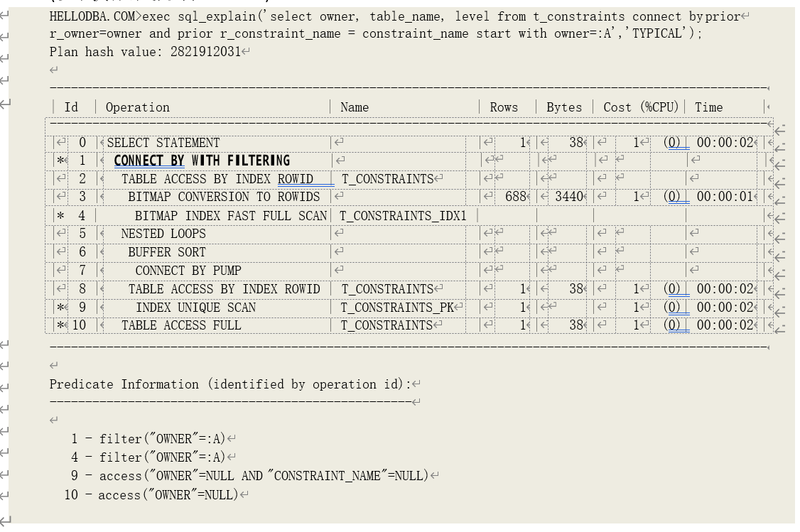This screenshot has width=800, height=532.
Task: Select the SELECT STATEMENT operation cell
Action: (x=163, y=143)
